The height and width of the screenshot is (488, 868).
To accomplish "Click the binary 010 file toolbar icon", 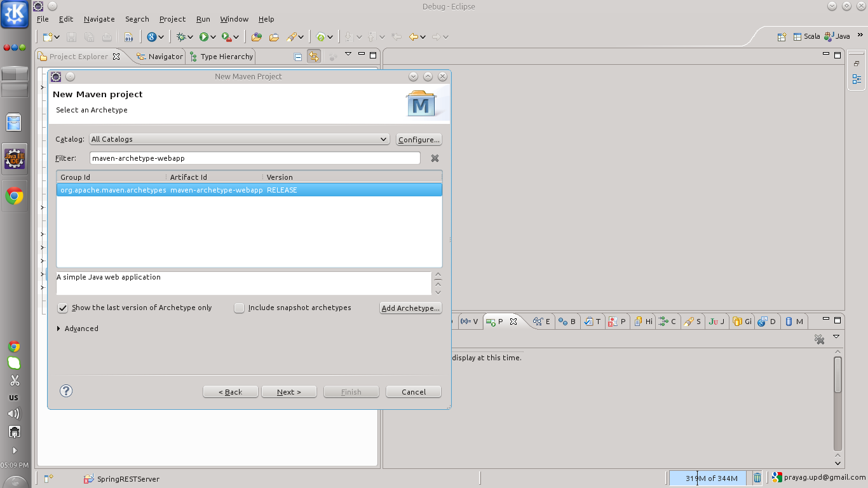I will point(129,37).
